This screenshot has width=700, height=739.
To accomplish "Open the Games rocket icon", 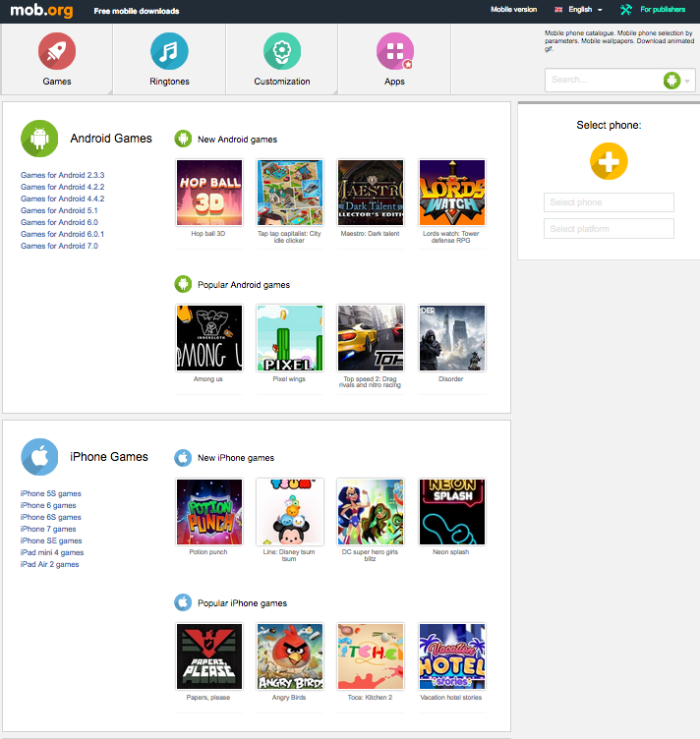I will 57,51.
